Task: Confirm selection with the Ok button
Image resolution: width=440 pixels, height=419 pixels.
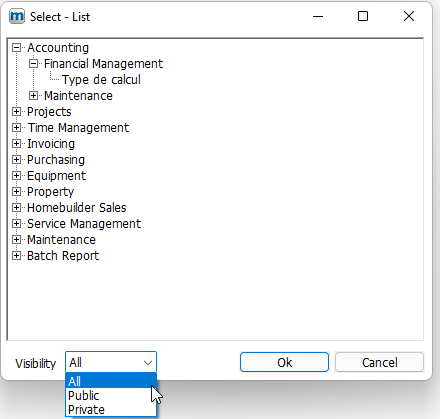Action: pyautogui.click(x=284, y=362)
